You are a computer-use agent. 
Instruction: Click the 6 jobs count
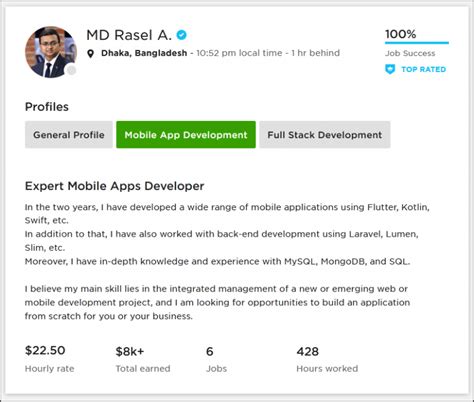209,351
